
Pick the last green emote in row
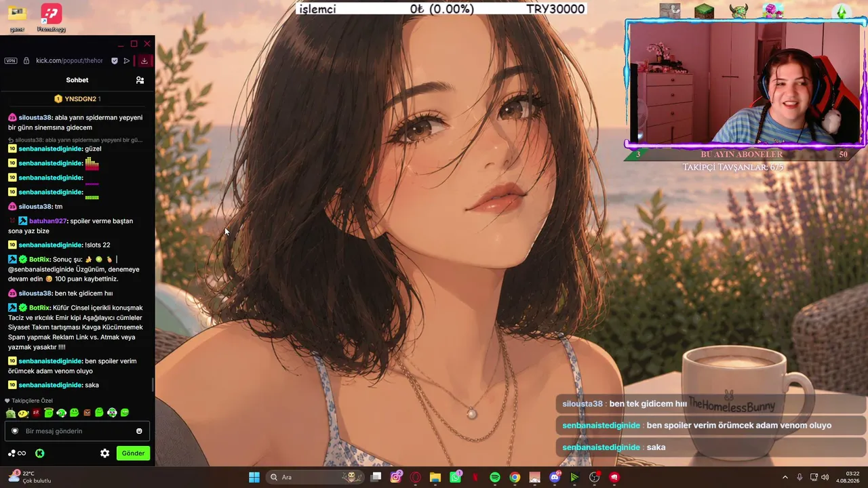pyautogui.click(x=125, y=413)
